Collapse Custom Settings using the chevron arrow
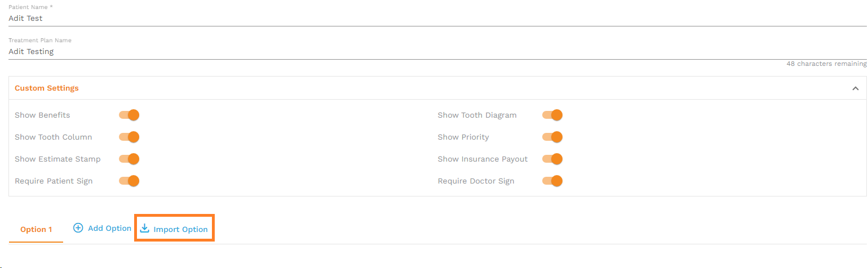Image resolution: width=868 pixels, height=268 pixels. 855,88
